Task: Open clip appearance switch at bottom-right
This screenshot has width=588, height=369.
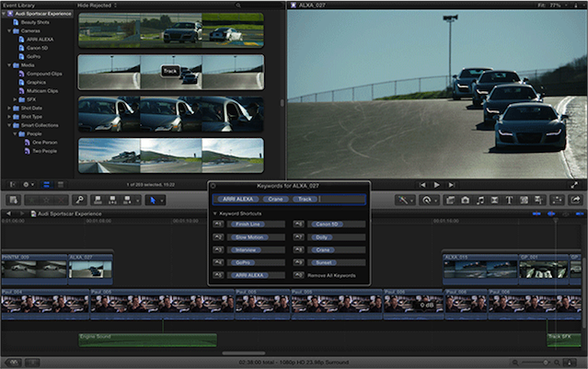Action: tap(570, 363)
